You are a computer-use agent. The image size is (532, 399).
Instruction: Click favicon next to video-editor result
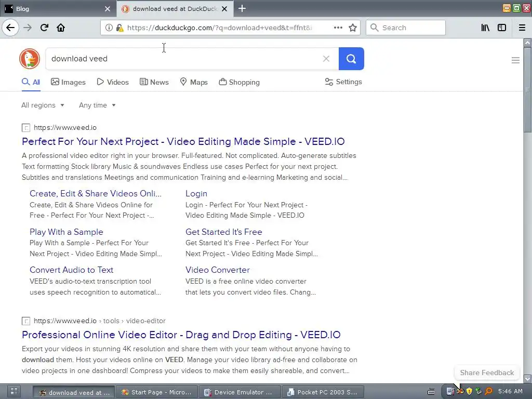(x=26, y=321)
